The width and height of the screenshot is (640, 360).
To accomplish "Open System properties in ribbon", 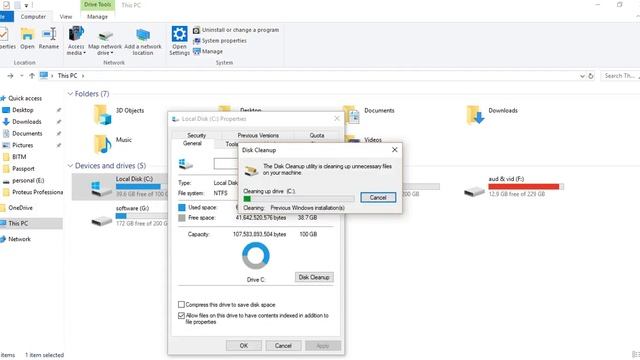I will (220, 41).
